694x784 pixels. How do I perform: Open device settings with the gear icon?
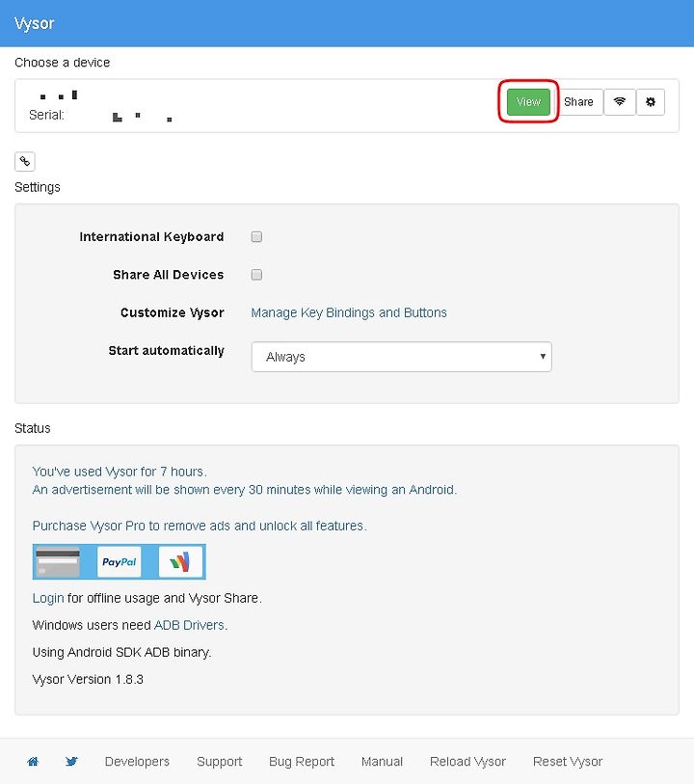(650, 102)
